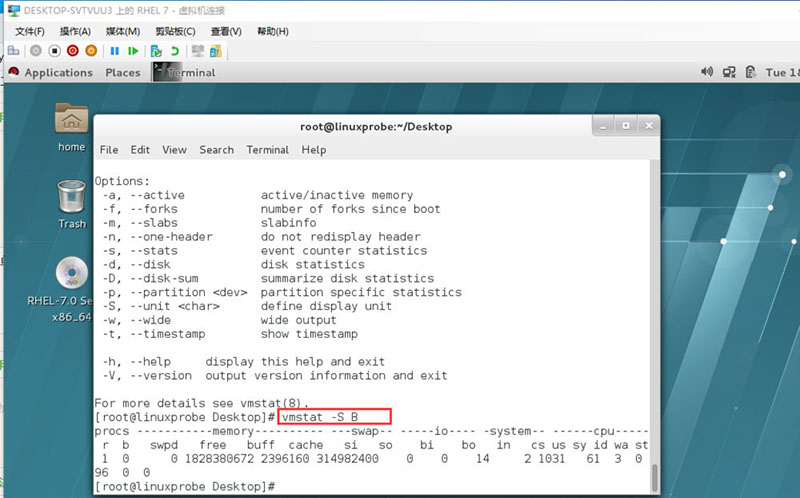The width and height of the screenshot is (800, 498).
Task: Click the Turn Off VM stop icon
Action: pos(55,50)
